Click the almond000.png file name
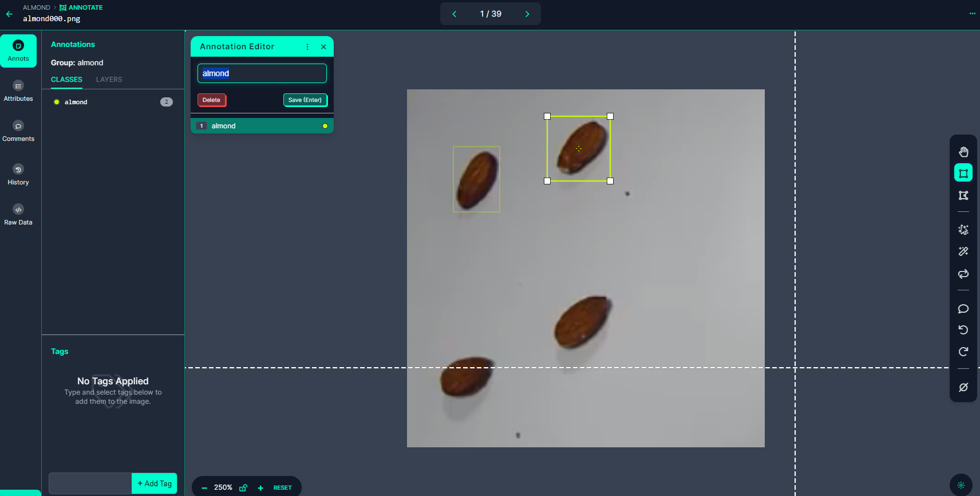 click(52, 19)
